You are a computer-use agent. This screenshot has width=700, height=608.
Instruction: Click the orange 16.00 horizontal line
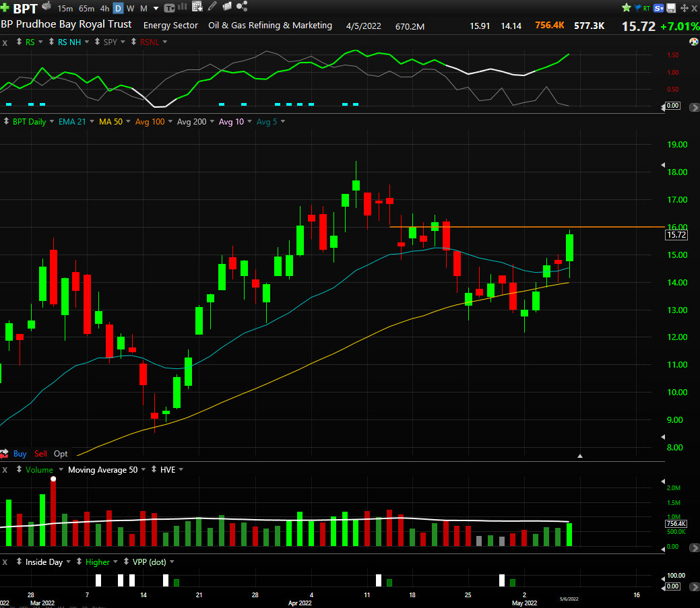click(x=527, y=227)
